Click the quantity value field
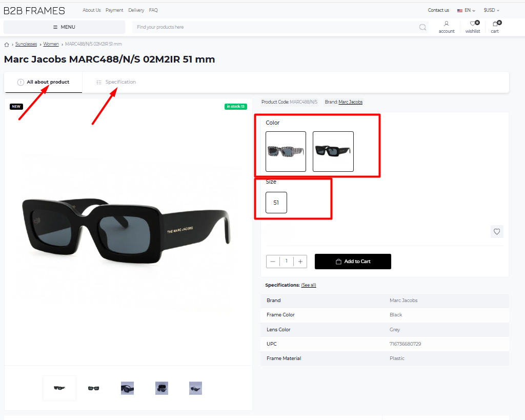Image resolution: width=525 pixels, height=420 pixels. [x=286, y=261]
